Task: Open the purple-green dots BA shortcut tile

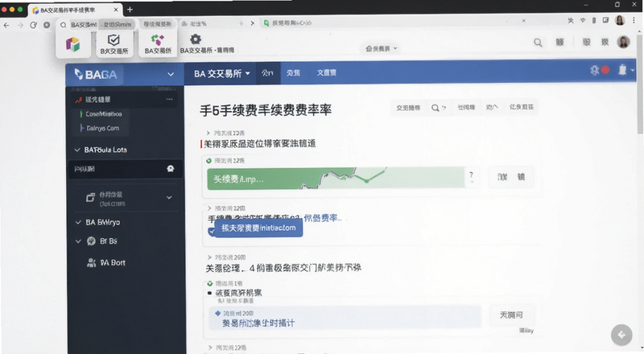Action: (x=158, y=44)
